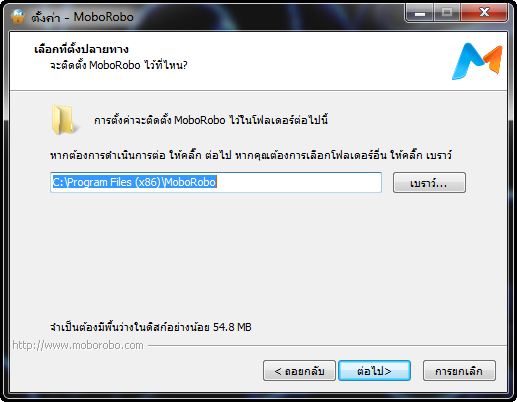Click the http://www.moborobo.com address text
The width and height of the screenshot is (517, 402).
(78, 345)
